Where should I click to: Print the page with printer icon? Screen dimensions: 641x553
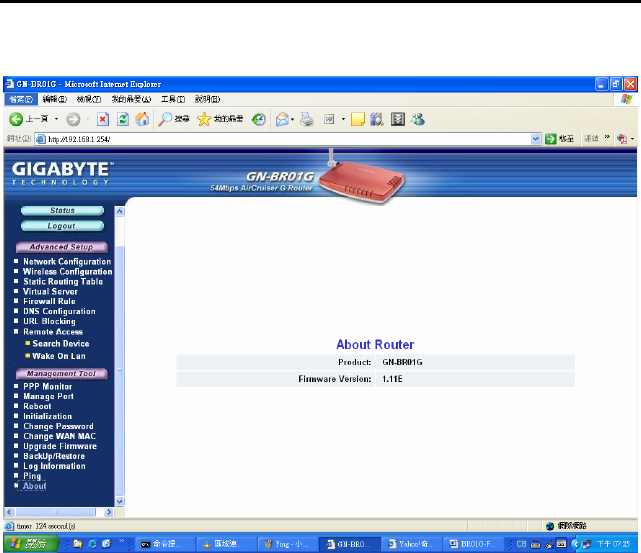tap(307, 119)
